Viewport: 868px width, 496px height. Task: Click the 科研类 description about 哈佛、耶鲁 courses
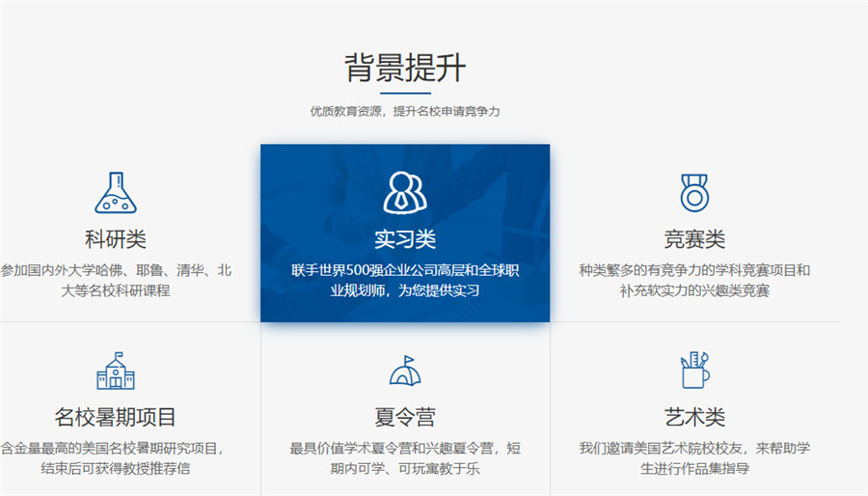(116, 280)
